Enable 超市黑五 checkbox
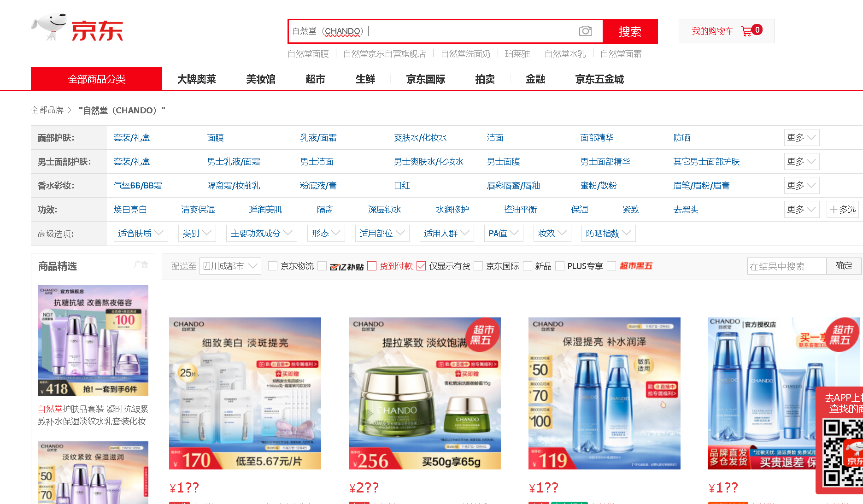The height and width of the screenshot is (504, 863). 612,266
